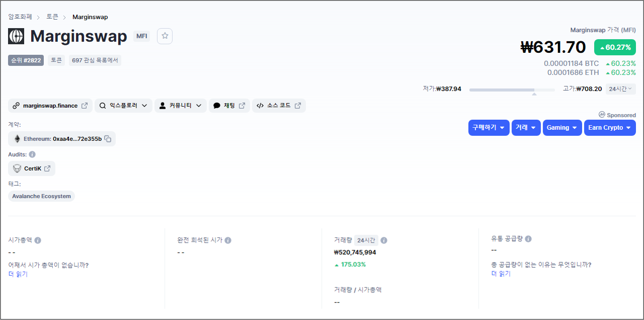Image resolution: width=644 pixels, height=320 pixels.
Task: Open the 소스 코드 link
Action: tap(278, 106)
